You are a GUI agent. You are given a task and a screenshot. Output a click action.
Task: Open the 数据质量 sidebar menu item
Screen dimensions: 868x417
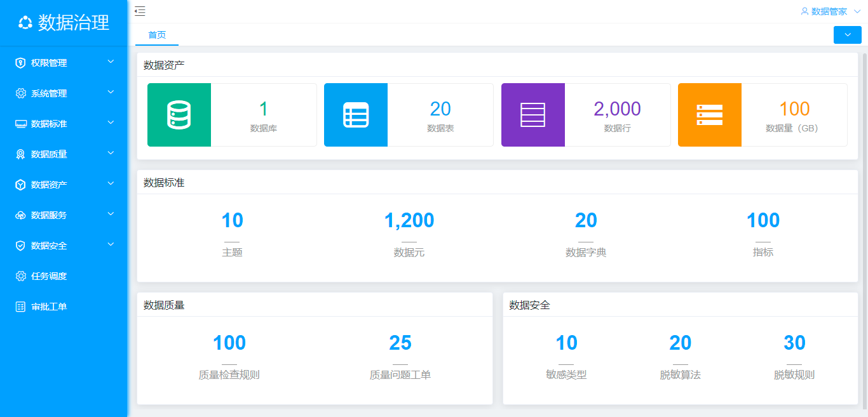pos(49,154)
